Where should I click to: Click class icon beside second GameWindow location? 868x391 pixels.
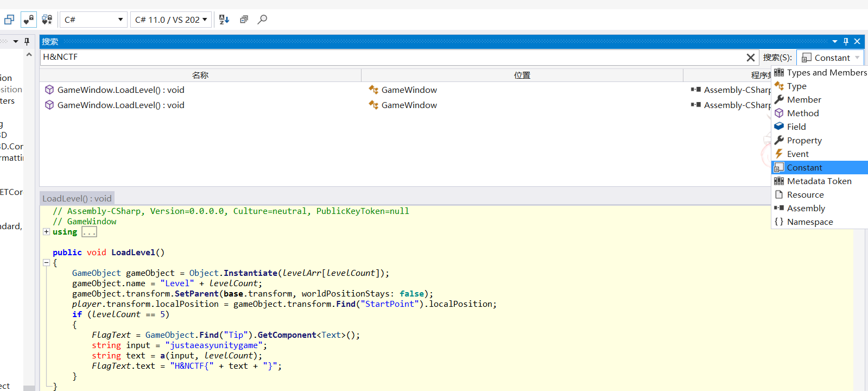tap(373, 105)
